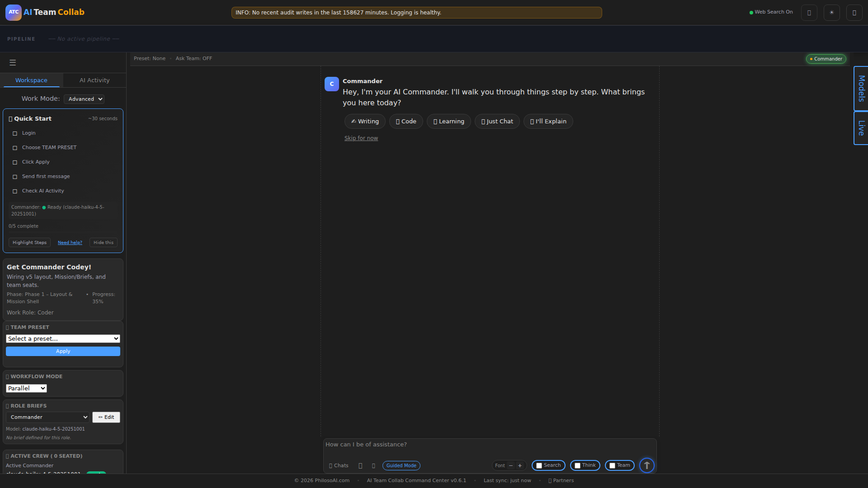Click the Apply preset button

pos(63,352)
